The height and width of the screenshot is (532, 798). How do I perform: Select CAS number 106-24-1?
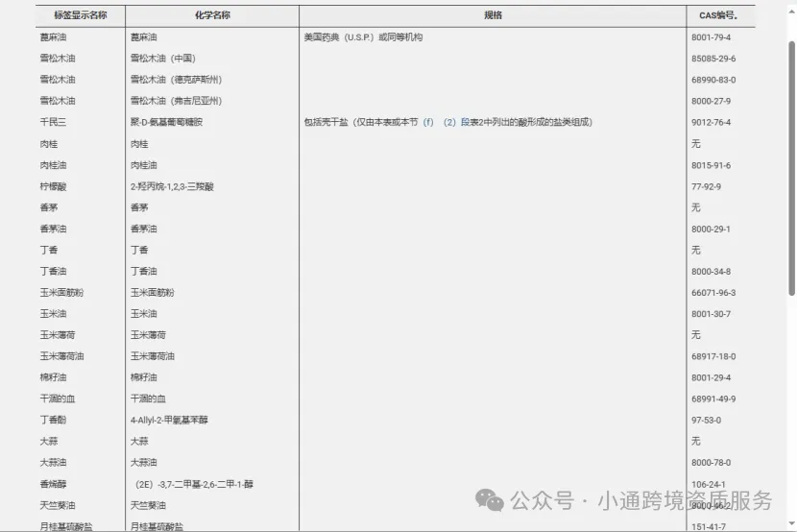point(709,484)
